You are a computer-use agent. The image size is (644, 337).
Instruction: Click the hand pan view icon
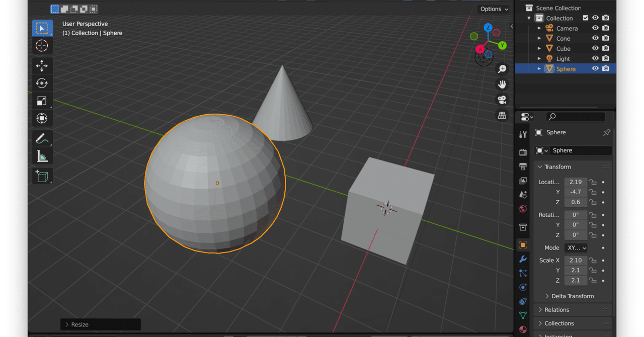502,85
